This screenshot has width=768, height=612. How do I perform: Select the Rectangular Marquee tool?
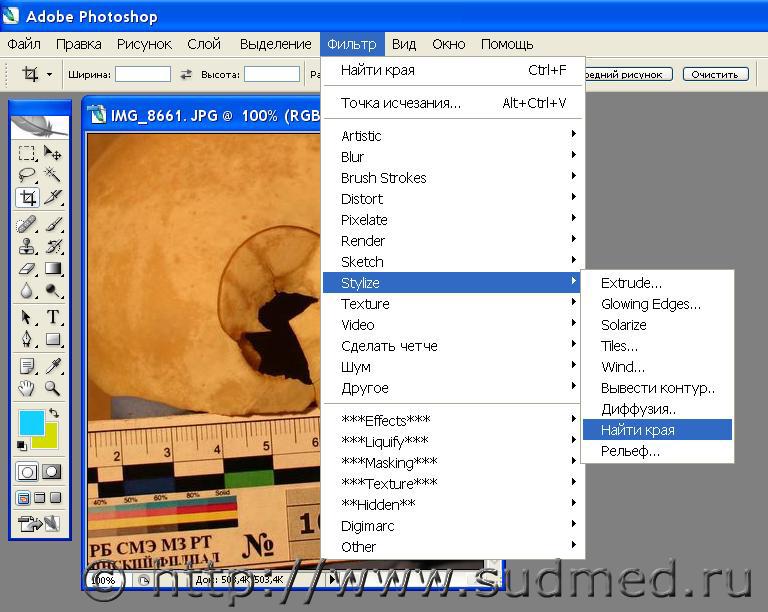[x=27, y=153]
